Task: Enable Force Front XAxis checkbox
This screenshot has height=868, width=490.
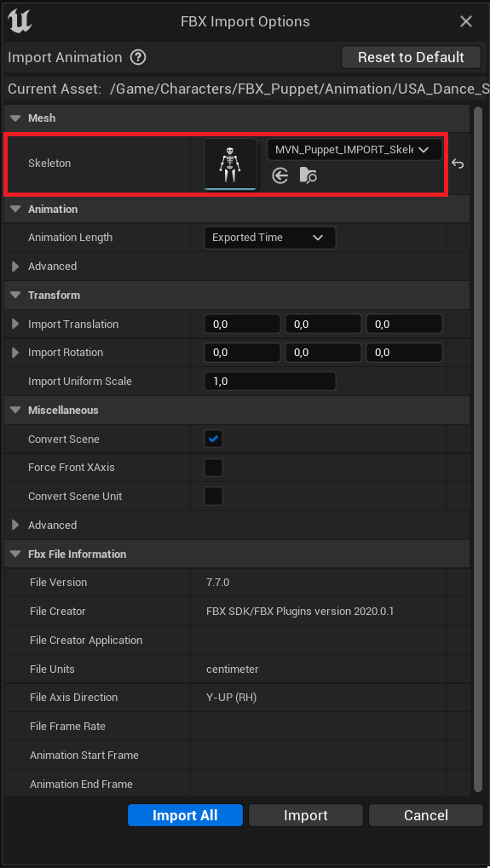Action: coord(213,467)
